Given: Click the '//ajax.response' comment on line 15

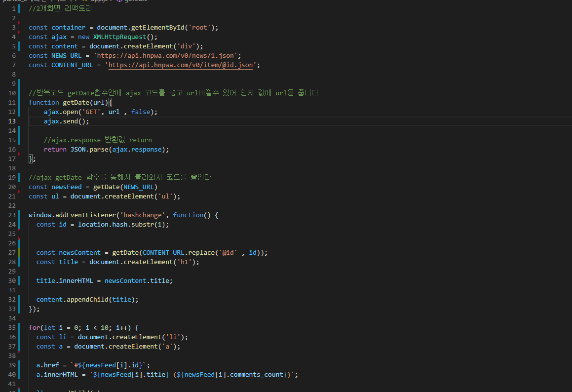Looking at the screenshot, I should point(98,140).
